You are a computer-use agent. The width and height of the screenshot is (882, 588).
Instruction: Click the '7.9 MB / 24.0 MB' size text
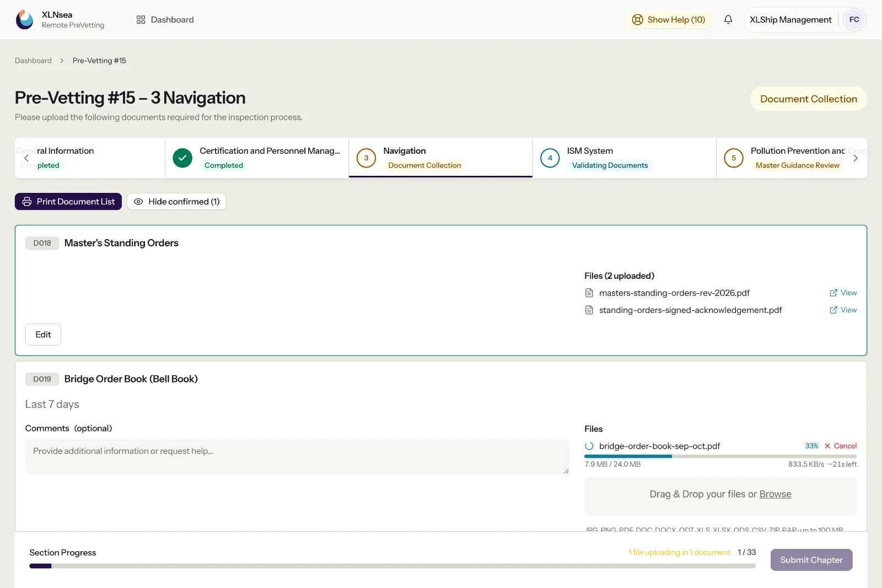612,465
